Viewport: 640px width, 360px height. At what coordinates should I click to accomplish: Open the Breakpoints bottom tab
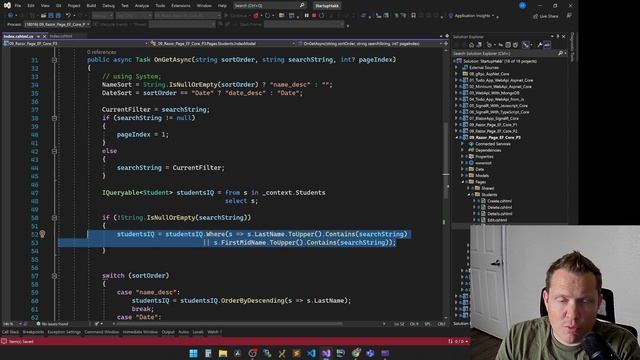(33, 332)
